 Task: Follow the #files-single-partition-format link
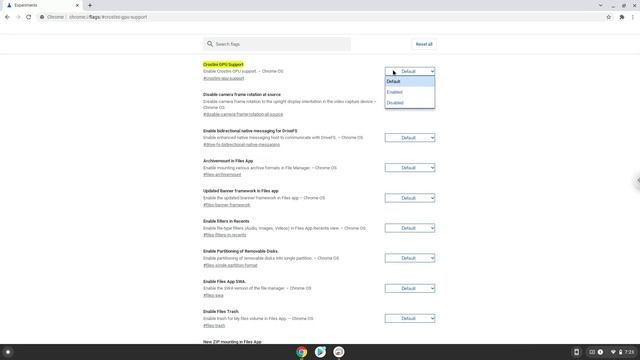pyautogui.click(x=230, y=265)
